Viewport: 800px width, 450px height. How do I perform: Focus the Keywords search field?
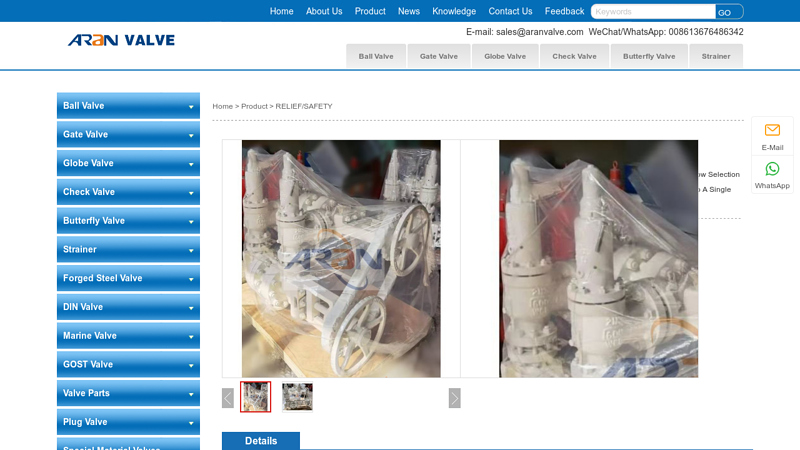coord(653,12)
